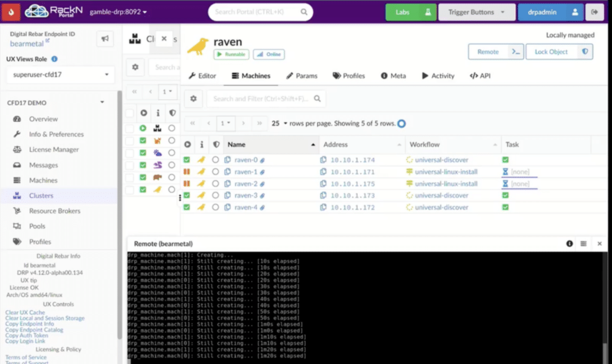
Task: Click the left sidebar vertical scrollbar
Action: 120,215
